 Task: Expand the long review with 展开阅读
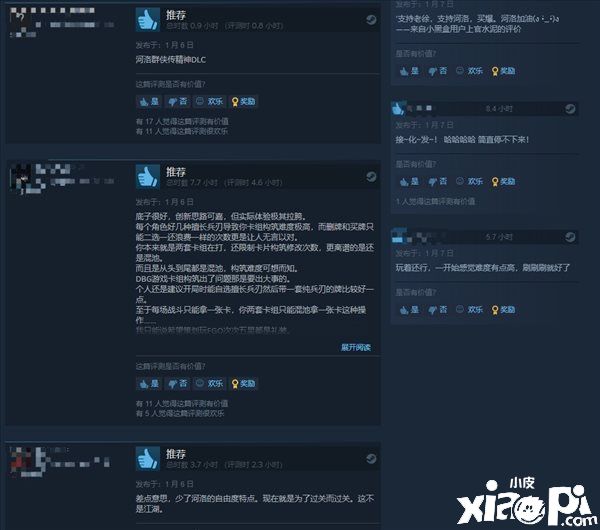point(355,347)
